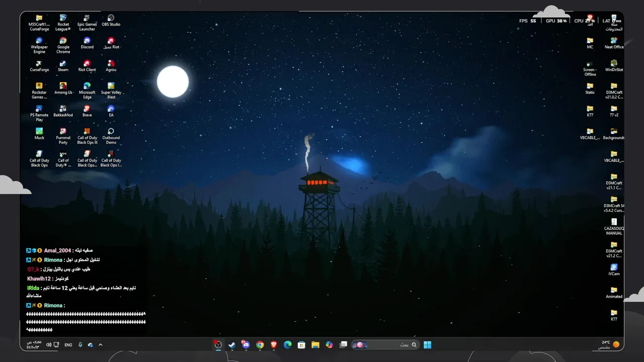The image size is (644, 362).
Task: Select the OBS Studio desktop icon
Action: click(x=111, y=21)
